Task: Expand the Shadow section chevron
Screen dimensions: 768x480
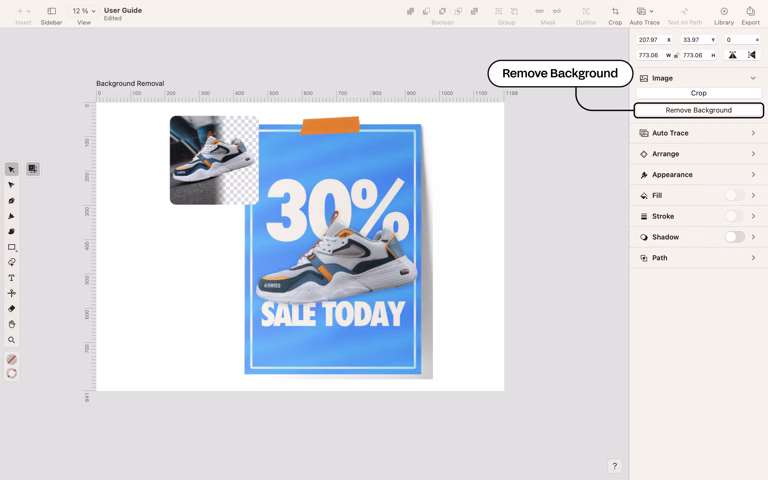Action: click(753, 237)
